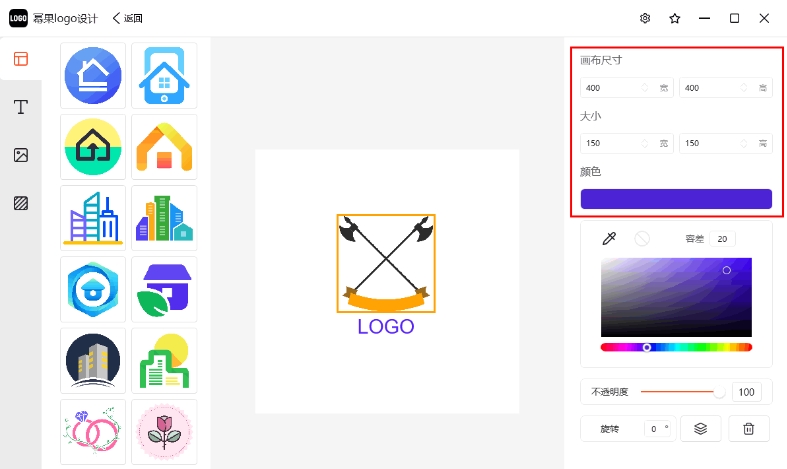Screen dimensions: 787x469
Task: Open the layers order icon
Action: point(701,429)
